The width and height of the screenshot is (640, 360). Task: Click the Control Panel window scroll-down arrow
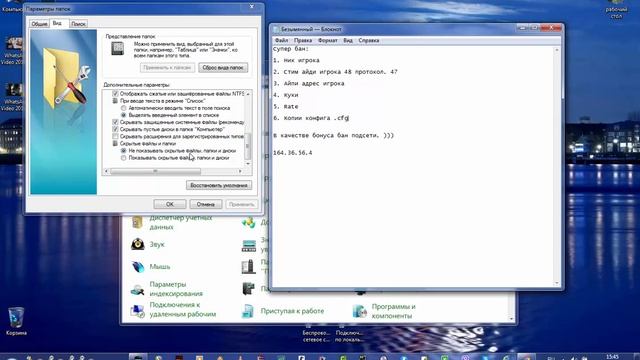[511, 318]
